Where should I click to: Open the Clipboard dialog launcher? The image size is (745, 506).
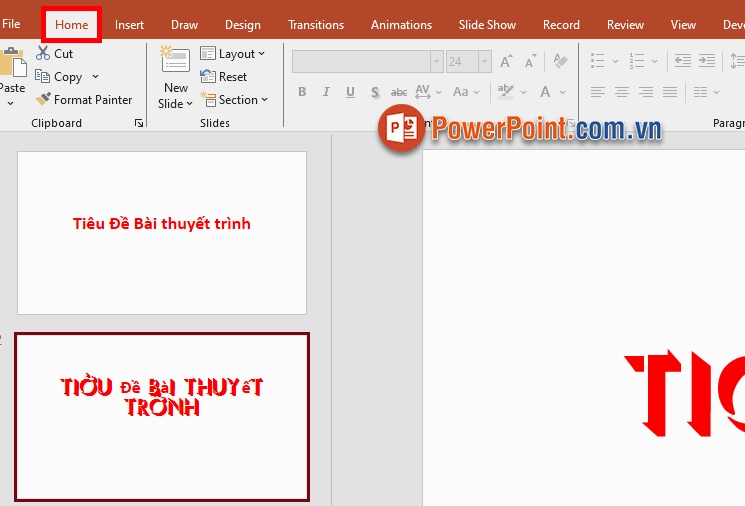[139, 123]
